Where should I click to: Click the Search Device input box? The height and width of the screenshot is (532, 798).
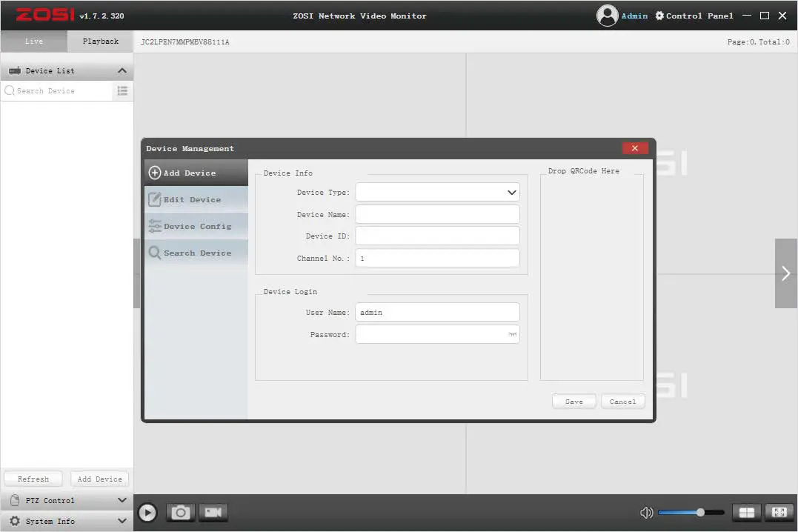coord(58,90)
